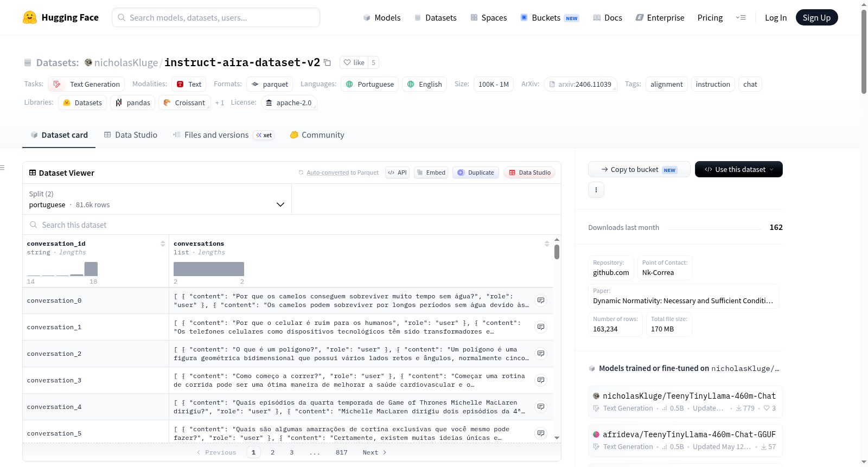Open conversation_4 row chat icon
Screen dimensions: 868x467
pyautogui.click(x=541, y=406)
